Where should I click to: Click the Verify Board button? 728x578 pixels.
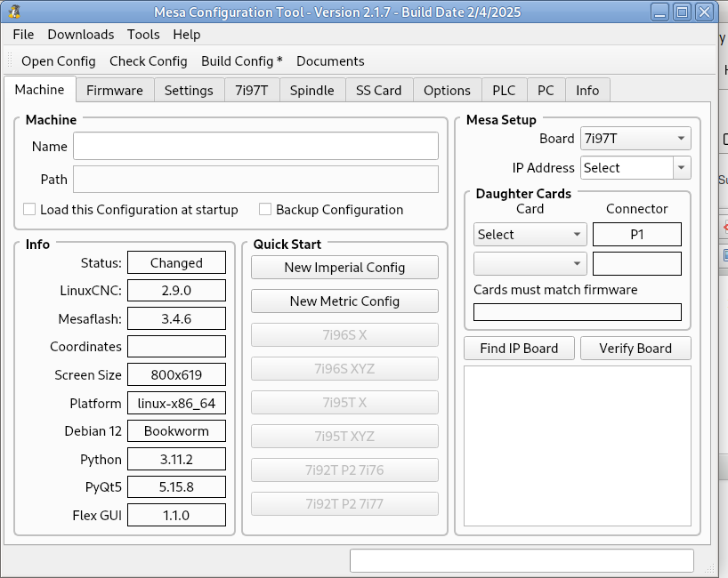(x=635, y=348)
